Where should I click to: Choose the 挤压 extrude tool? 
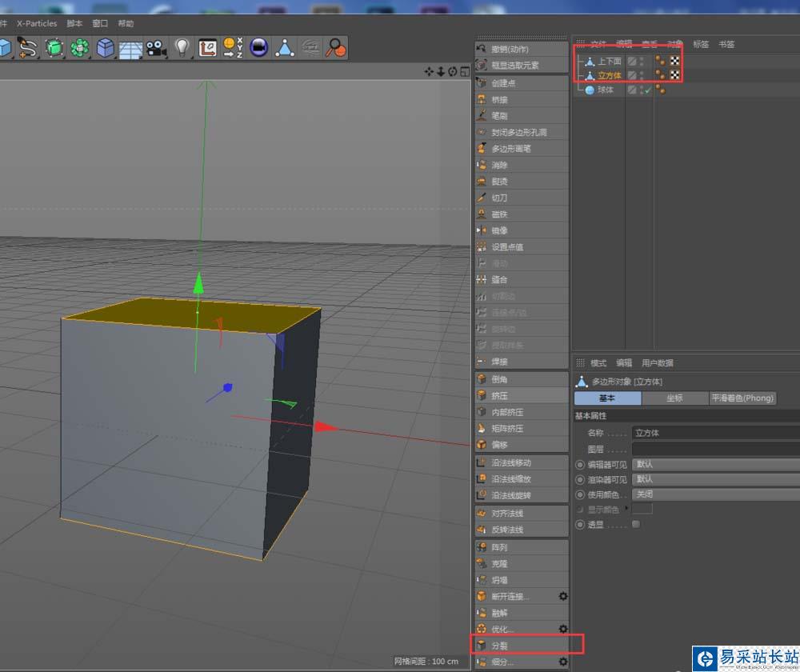(522, 395)
